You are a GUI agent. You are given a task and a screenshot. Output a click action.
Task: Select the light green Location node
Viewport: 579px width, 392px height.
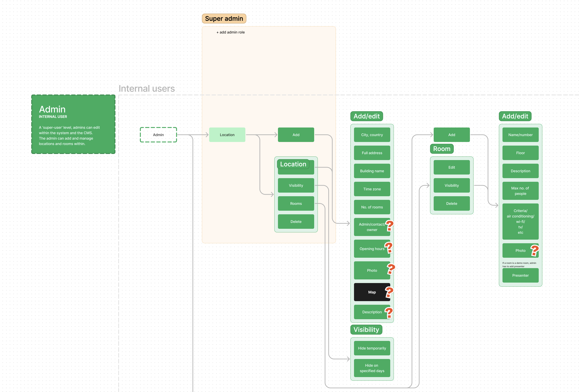(227, 135)
